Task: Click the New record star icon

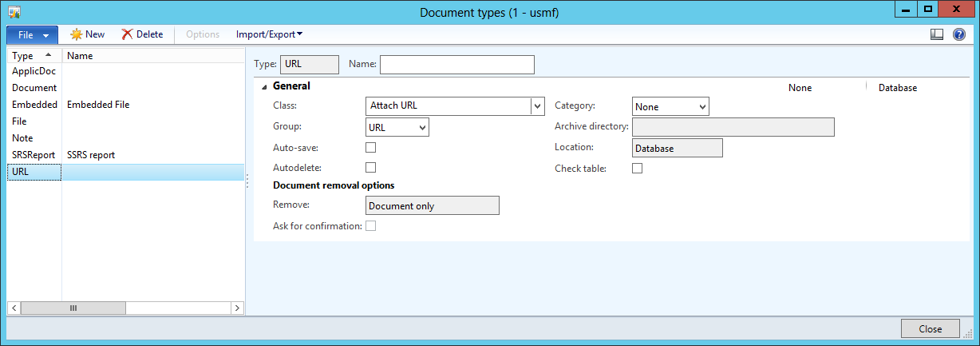Action: (x=77, y=34)
